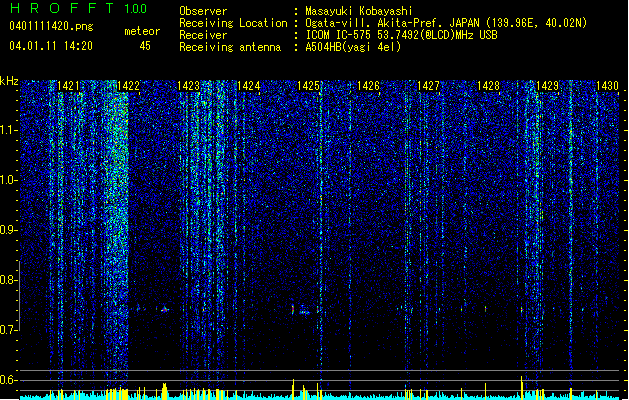The height and width of the screenshot is (400, 629).
Task: Click the 1430 time marker
Action: (607, 86)
